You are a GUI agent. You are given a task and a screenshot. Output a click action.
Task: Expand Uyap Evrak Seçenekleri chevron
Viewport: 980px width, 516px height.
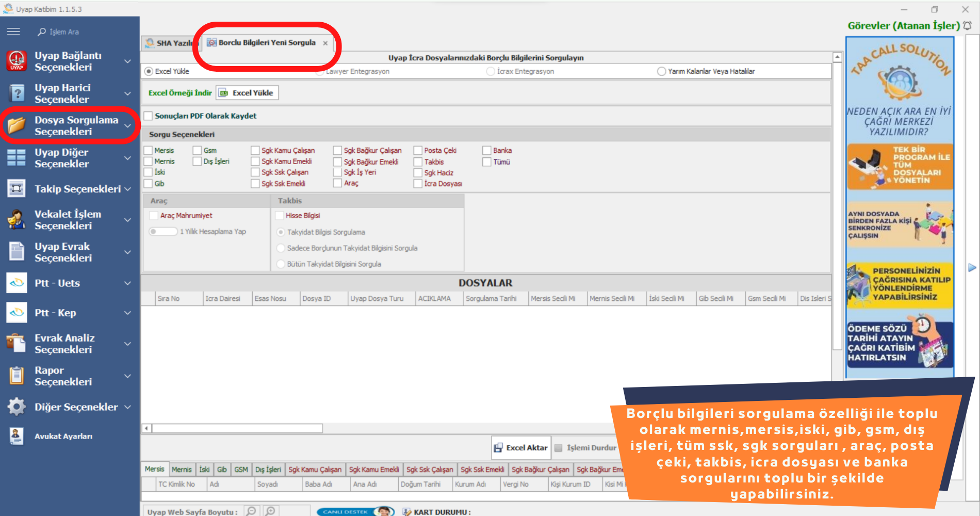pyautogui.click(x=127, y=252)
